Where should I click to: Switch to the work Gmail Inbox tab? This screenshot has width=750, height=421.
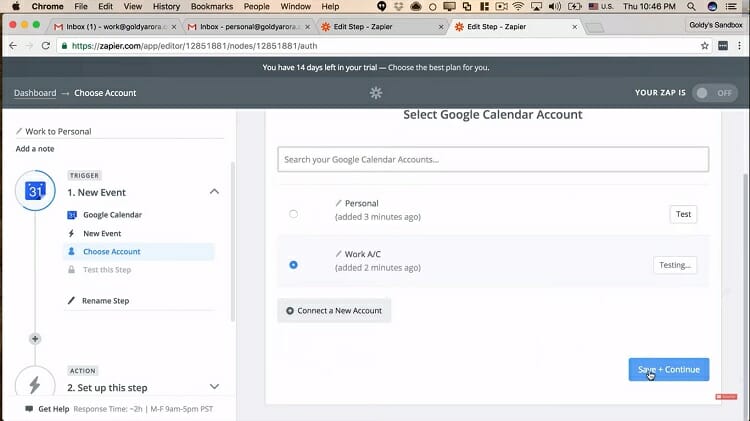point(115,27)
